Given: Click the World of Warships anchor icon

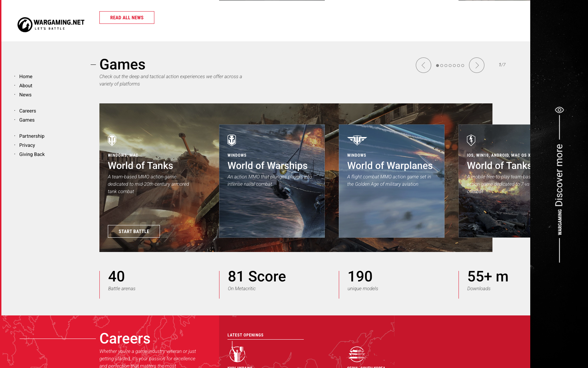Looking at the screenshot, I should (232, 140).
